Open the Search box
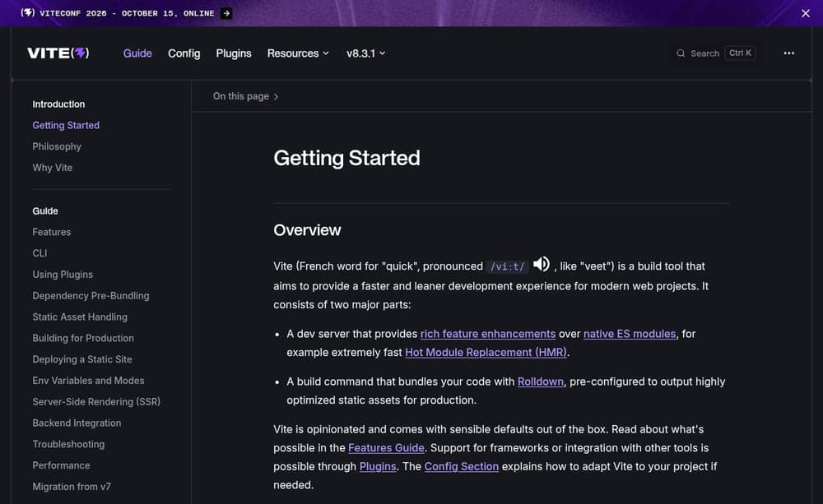 coord(716,53)
